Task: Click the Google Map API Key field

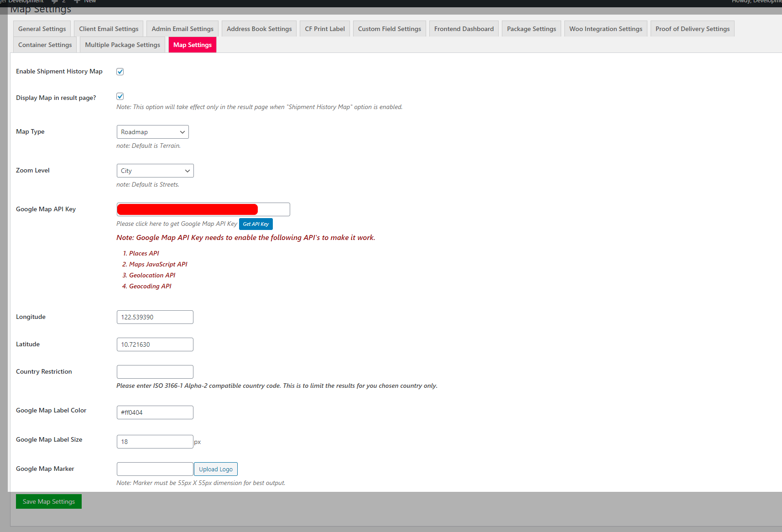Action: pyautogui.click(x=203, y=209)
